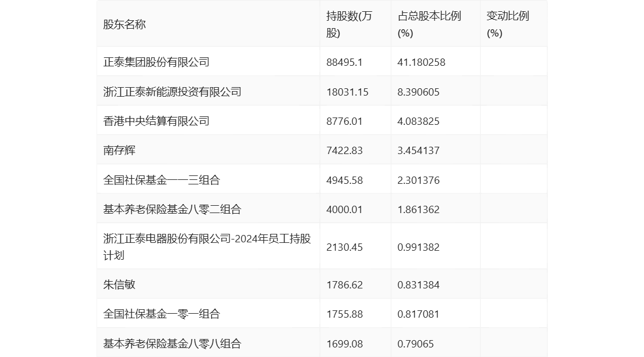Click percentage value 41.180258
The height and width of the screenshot is (357, 644).
421,62
